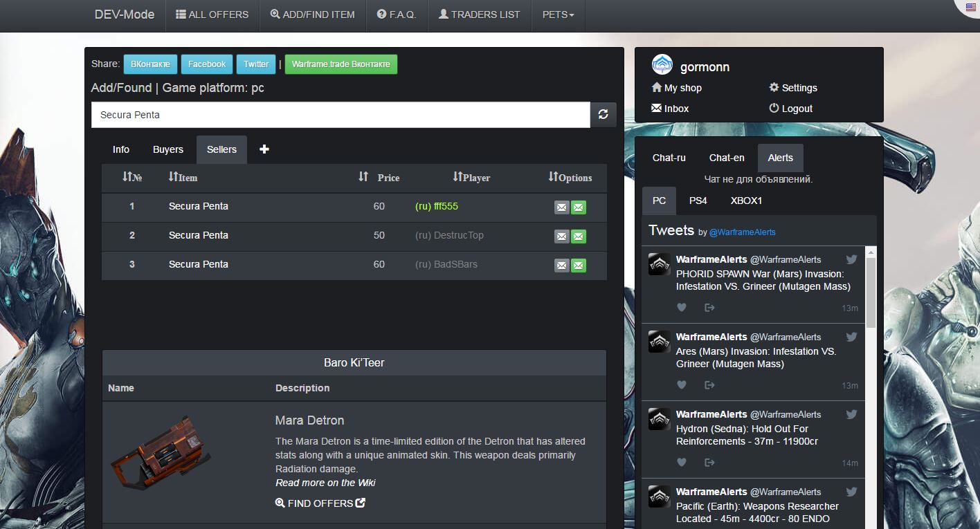Log out of the account
Viewport: 980px width, 529px height.
tap(790, 109)
